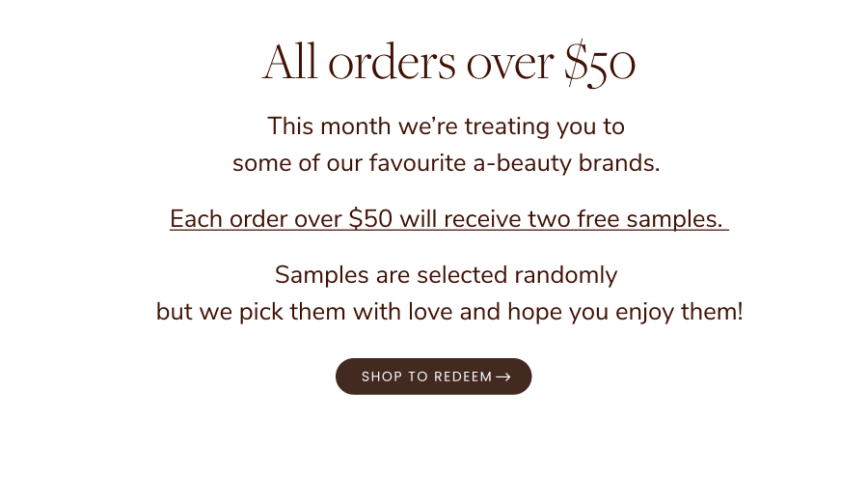Click the word 'treating' in the first paragraph
The width and height of the screenshot is (868, 502).
[x=507, y=126]
